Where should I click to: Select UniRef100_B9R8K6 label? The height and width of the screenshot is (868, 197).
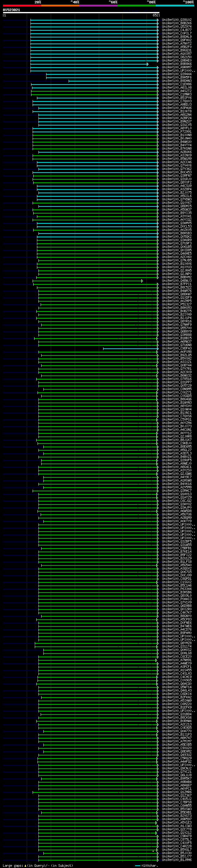click(177, 64)
